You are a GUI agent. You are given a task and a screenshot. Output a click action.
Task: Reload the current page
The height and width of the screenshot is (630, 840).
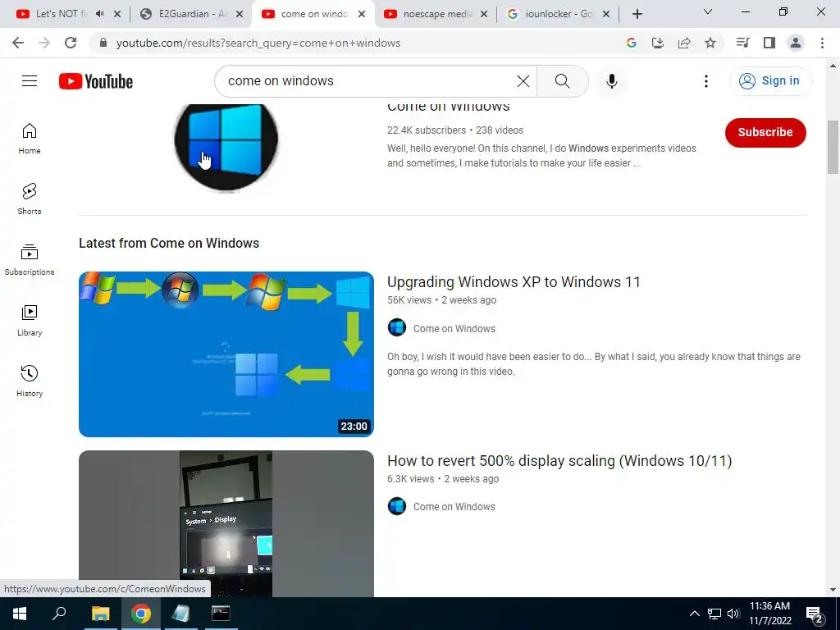pos(71,43)
